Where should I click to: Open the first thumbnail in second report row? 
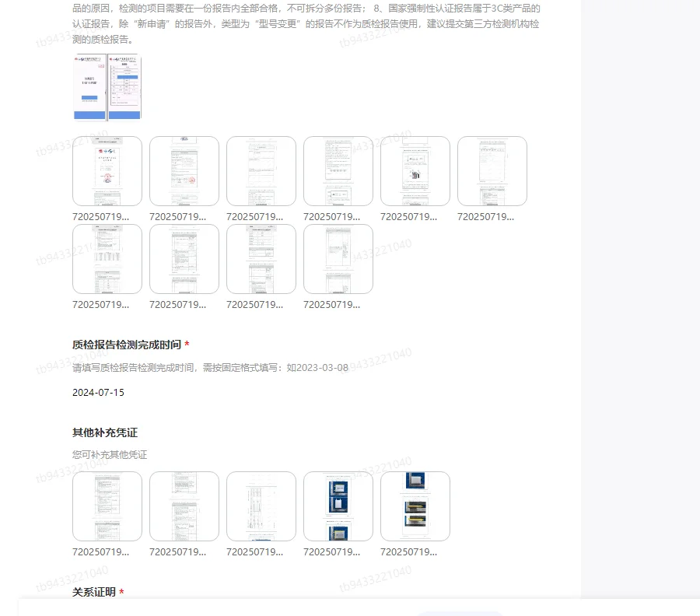107,259
